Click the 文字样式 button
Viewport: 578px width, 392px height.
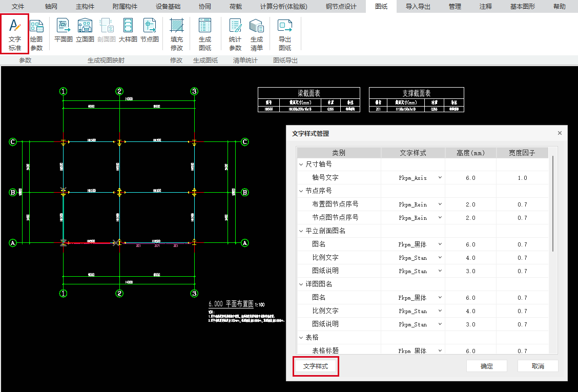(x=316, y=366)
